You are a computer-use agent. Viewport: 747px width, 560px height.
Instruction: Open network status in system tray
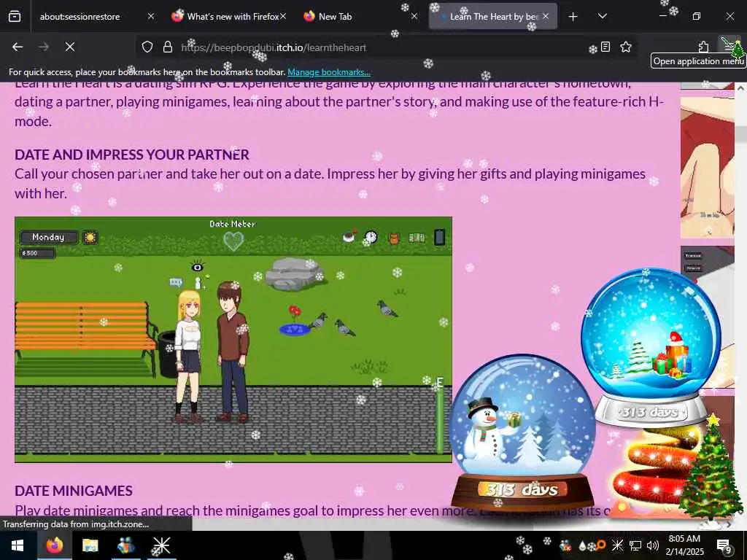(635, 545)
